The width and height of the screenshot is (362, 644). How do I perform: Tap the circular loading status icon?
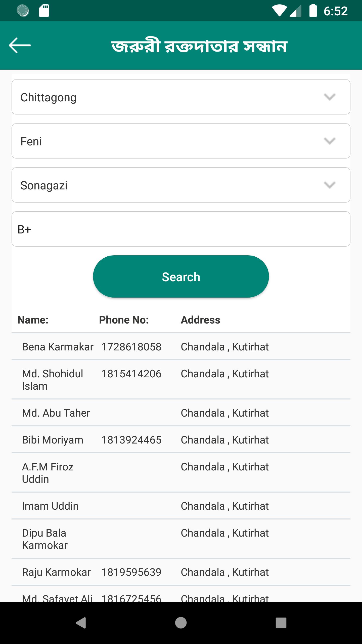[x=23, y=11]
